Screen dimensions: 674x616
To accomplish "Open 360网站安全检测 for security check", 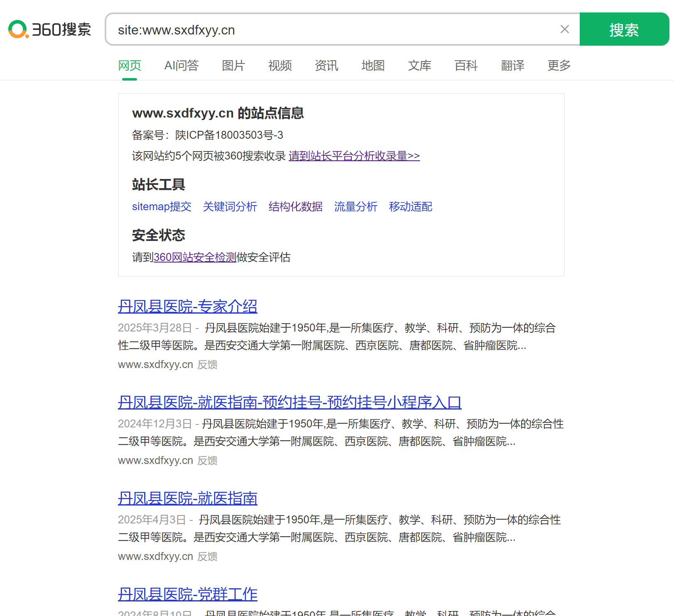I will (x=194, y=258).
